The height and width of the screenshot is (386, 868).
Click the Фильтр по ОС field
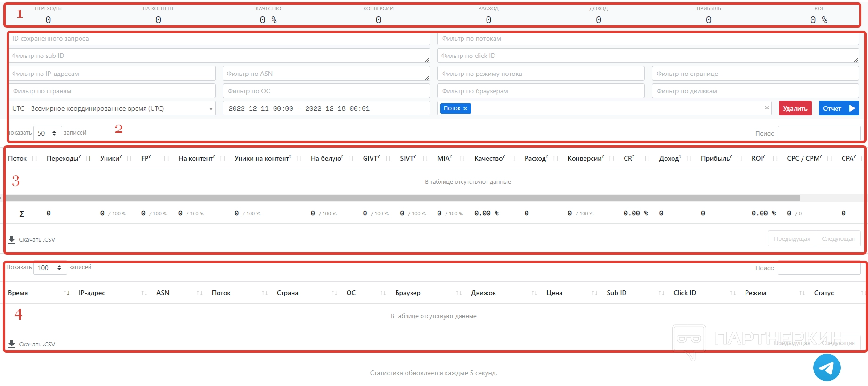click(x=326, y=91)
